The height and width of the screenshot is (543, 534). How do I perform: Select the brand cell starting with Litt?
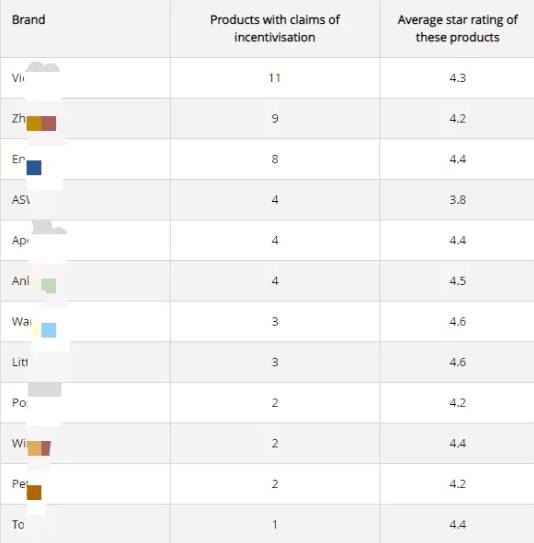pyautogui.click(x=85, y=362)
